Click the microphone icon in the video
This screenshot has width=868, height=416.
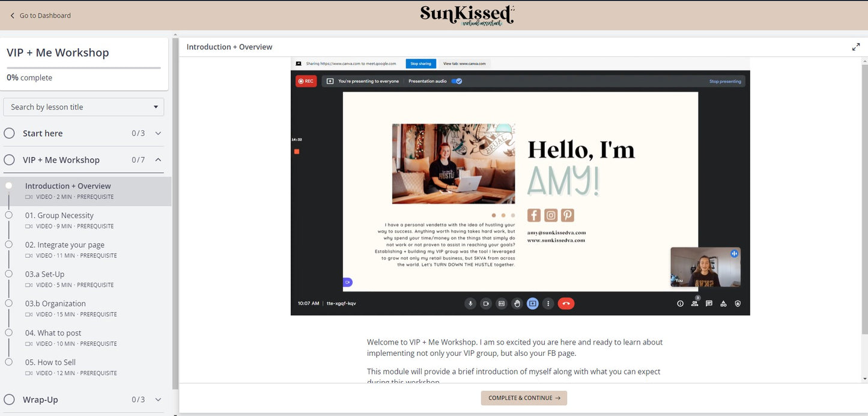click(471, 304)
